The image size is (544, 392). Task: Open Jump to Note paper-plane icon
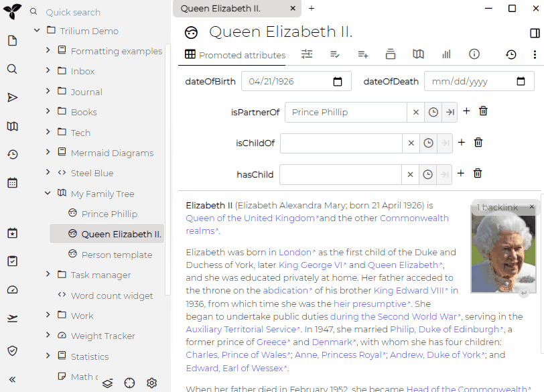pos(11,97)
